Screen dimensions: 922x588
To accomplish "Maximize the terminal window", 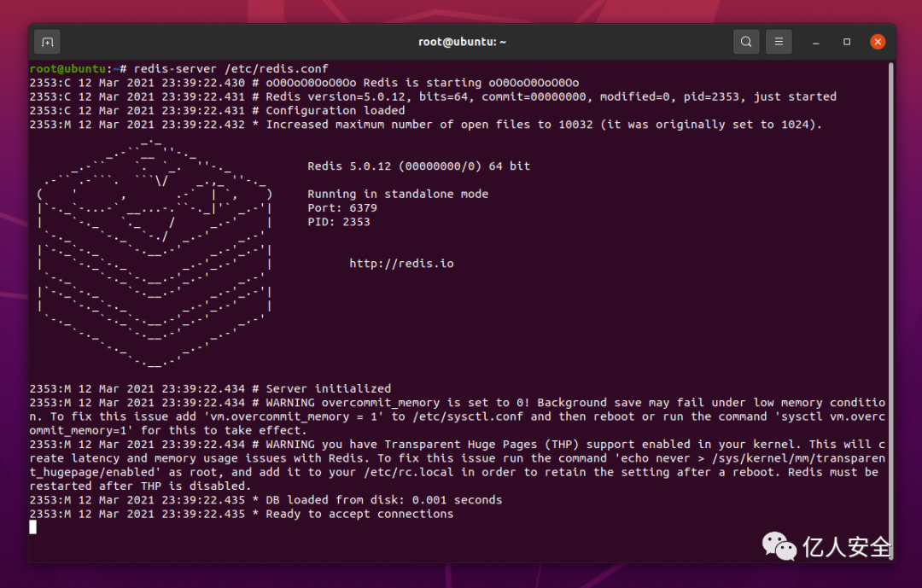I will coord(847,42).
